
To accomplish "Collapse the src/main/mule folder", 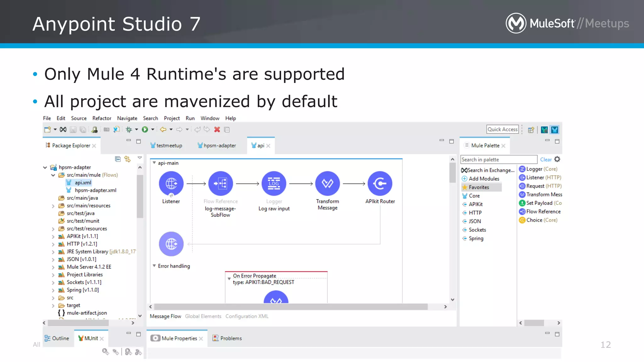I will pos(53,175).
